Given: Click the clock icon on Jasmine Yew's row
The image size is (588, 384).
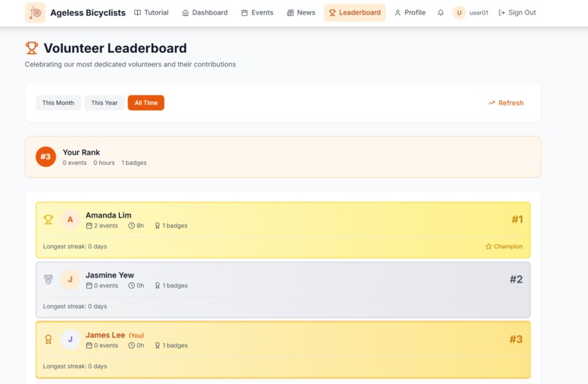Looking at the screenshot, I should [x=131, y=285].
